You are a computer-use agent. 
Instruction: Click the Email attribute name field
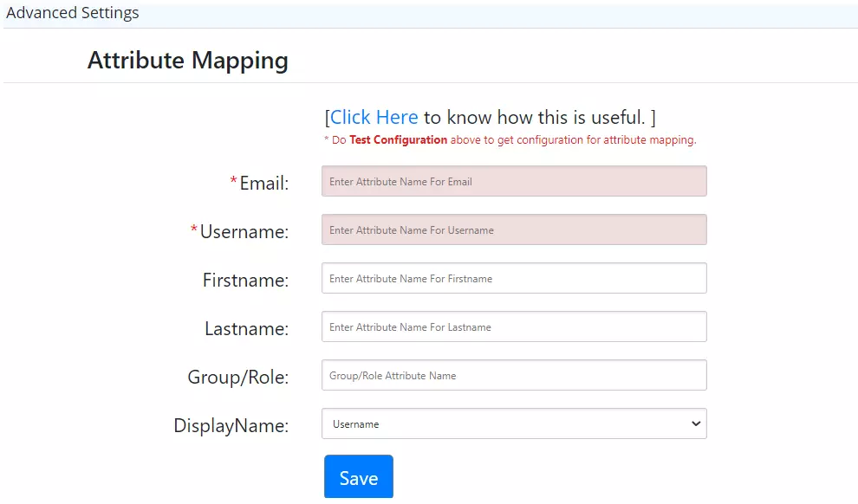point(514,182)
